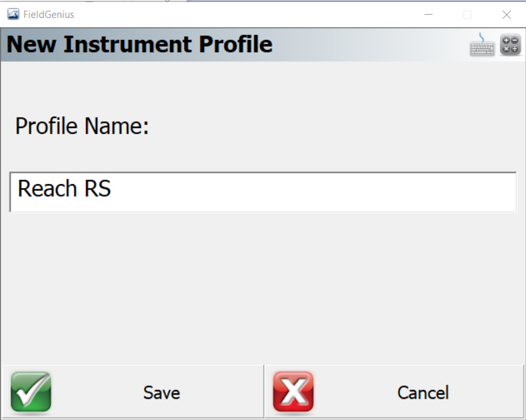
Task: Click the green checkmark icon
Action: 31,391
